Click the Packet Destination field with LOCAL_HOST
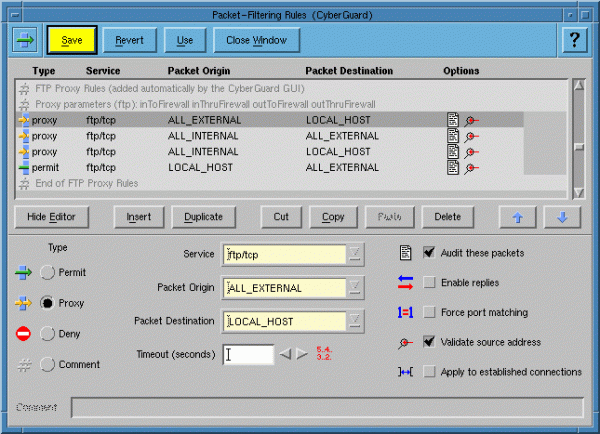Screen dimensions: 600x434 click(284, 321)
